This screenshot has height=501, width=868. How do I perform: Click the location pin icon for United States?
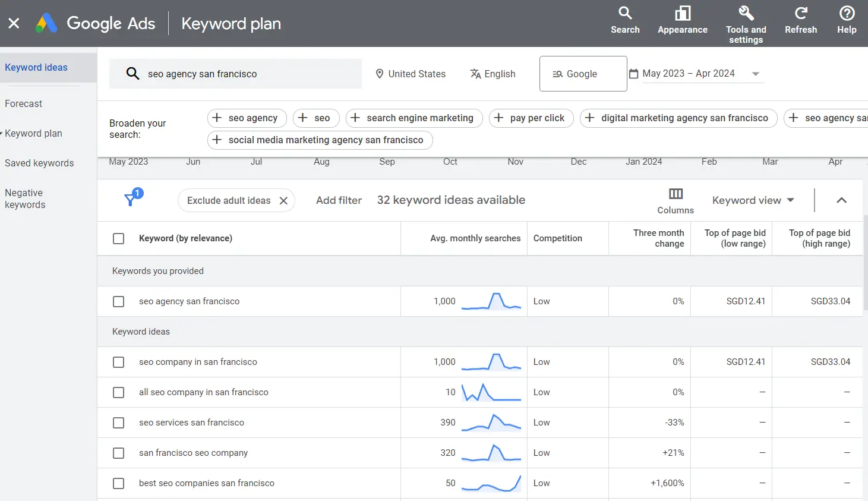point(380,74)
